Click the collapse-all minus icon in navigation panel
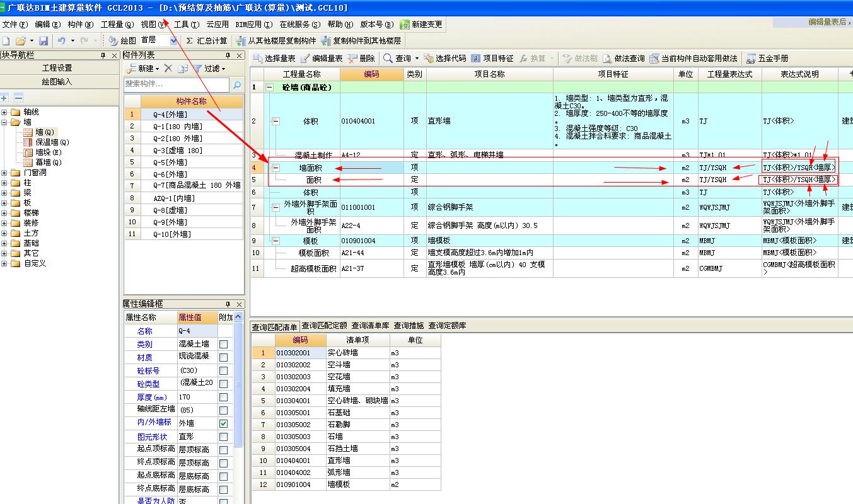The image size is (853, 504). pyautogui.click(x=19, y=98)
